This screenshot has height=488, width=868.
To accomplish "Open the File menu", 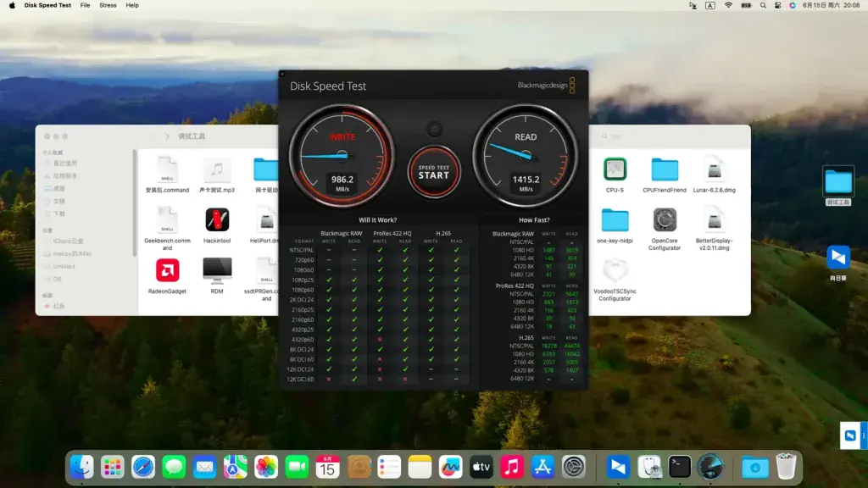I will [85, 5].
